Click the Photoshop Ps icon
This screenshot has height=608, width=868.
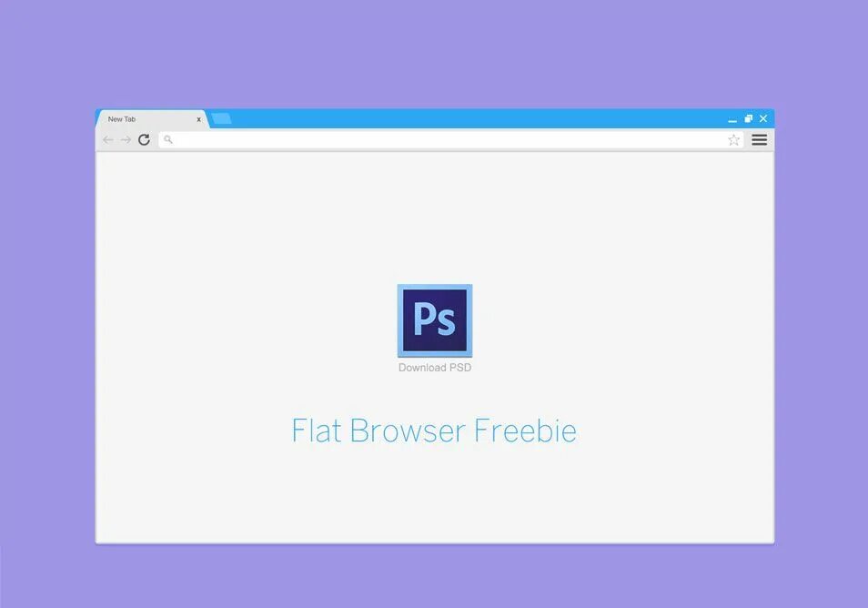[x=435, y=320]
